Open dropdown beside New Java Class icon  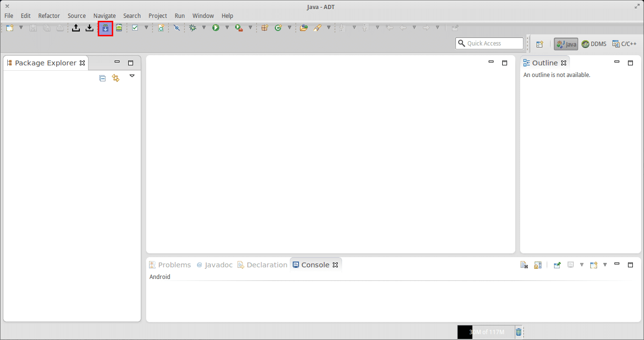pos(289,28)
